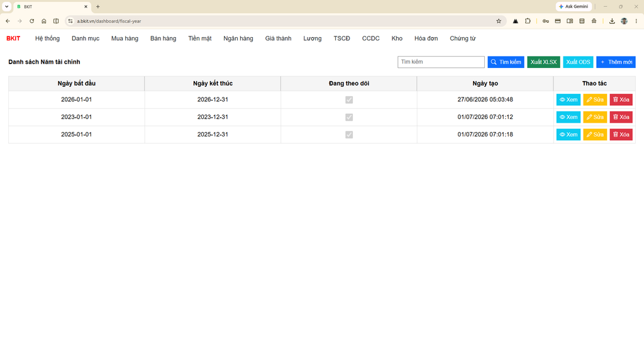This screenshot has width=644, height=346.
Task: Export list with Xuất XLSX
Action: pyautogui.click(x=543, y=62)
